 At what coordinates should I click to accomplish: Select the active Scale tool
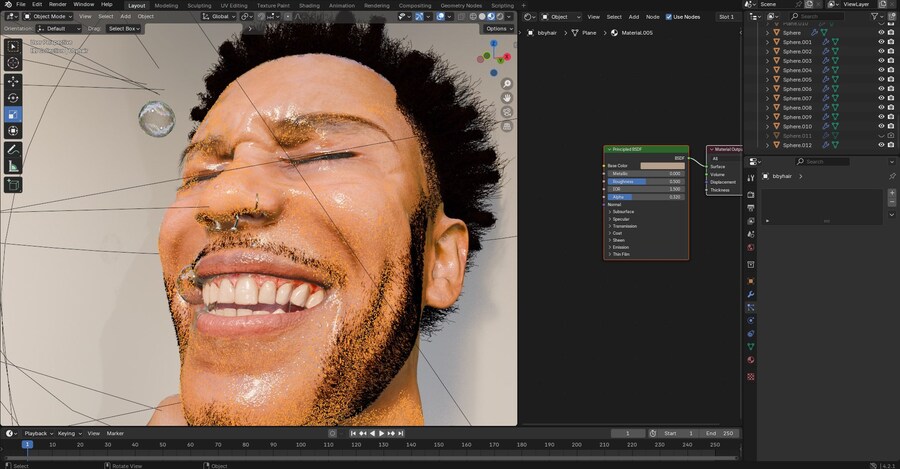[x=13, y=115]
